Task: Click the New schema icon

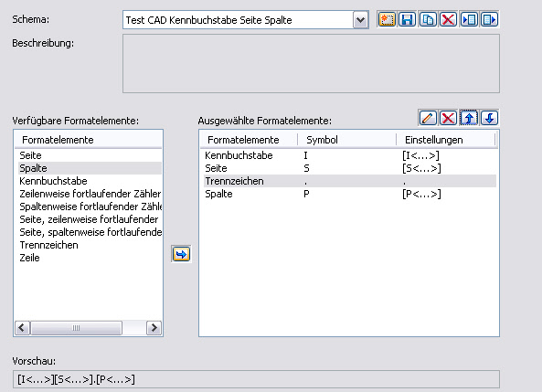Action: pyautogui.click(x=387, y=19)
